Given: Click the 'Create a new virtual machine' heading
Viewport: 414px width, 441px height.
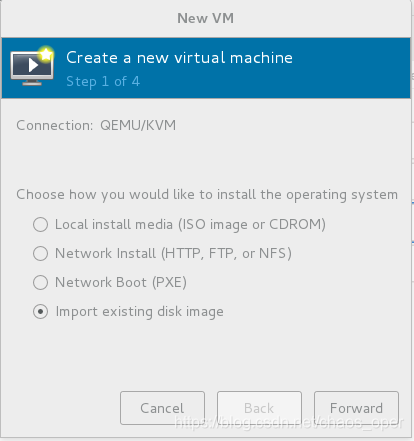Looking at the screenshot, I should tap(179, 58).
